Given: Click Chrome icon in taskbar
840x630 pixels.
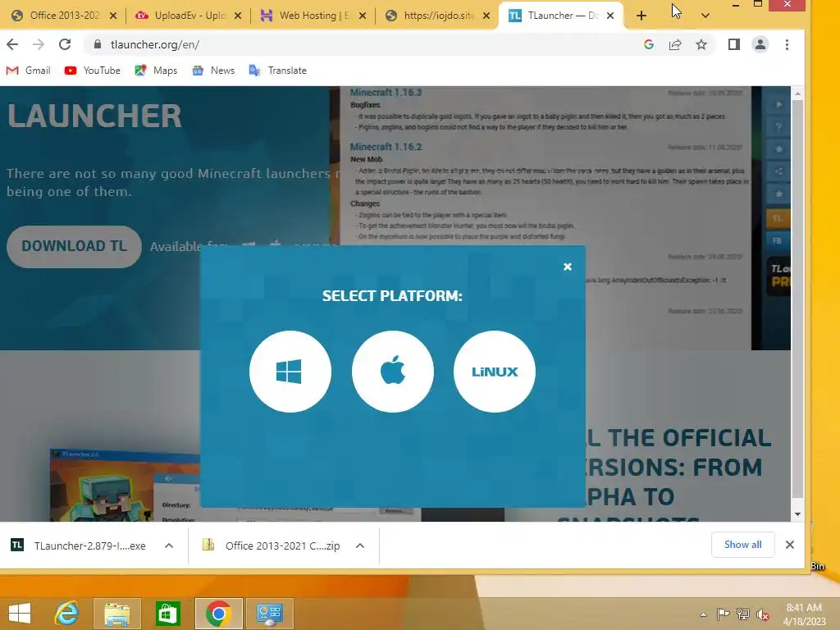Looking at the screenshot, I should pyautogui.click(x=218, y=614).
